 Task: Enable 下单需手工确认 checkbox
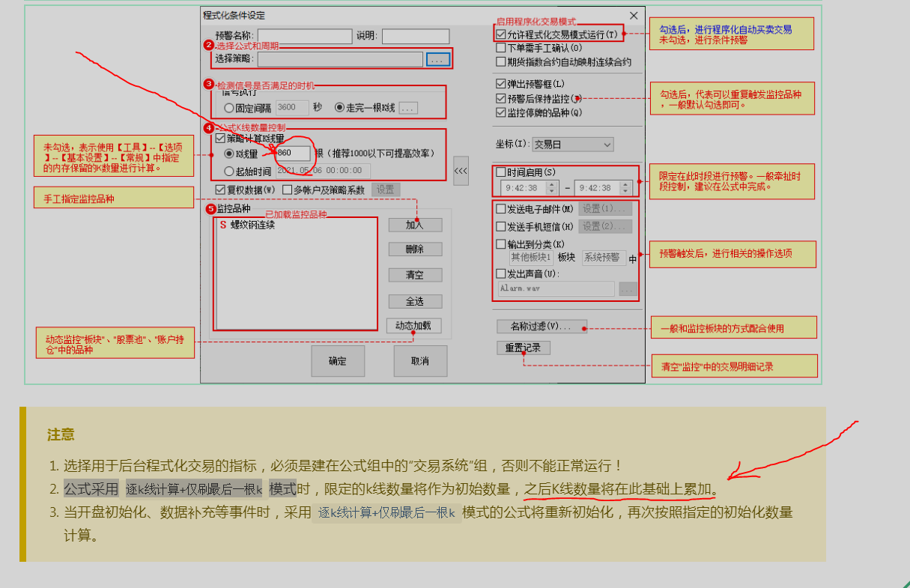tap(501, 48)
